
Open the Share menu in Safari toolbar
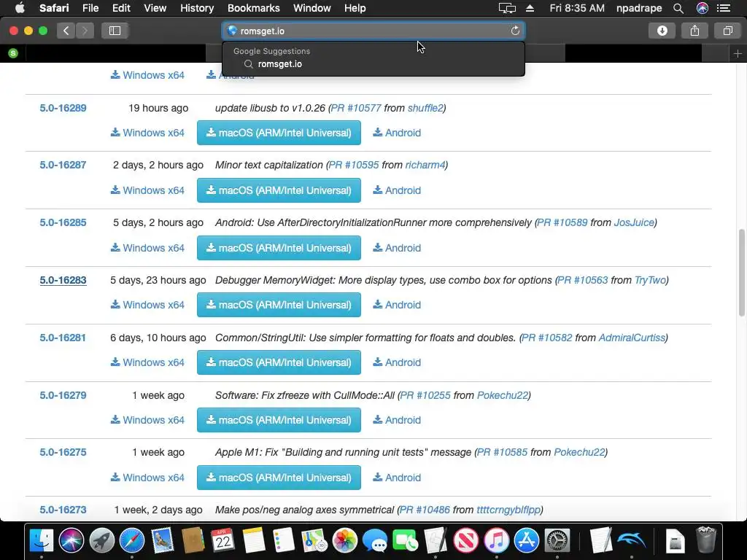click(694, 31)
